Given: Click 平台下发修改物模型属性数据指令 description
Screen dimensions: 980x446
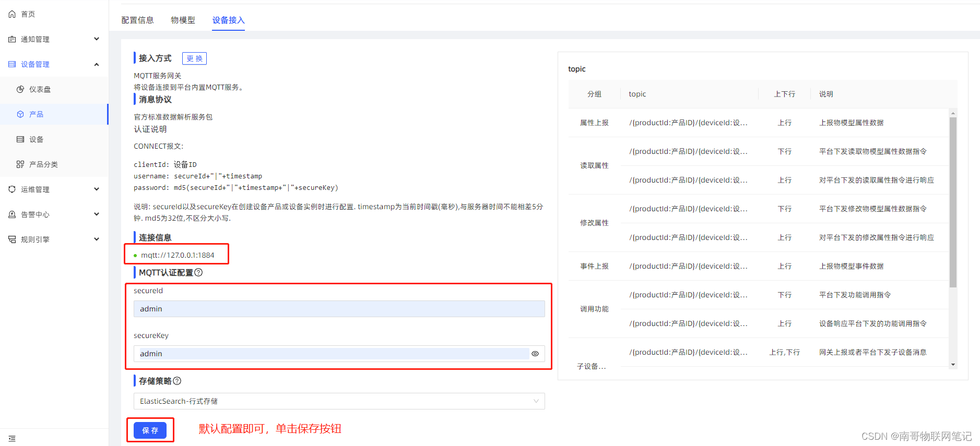Looking at the screenshot, I should pyautogui.click(x=873, y=209).
